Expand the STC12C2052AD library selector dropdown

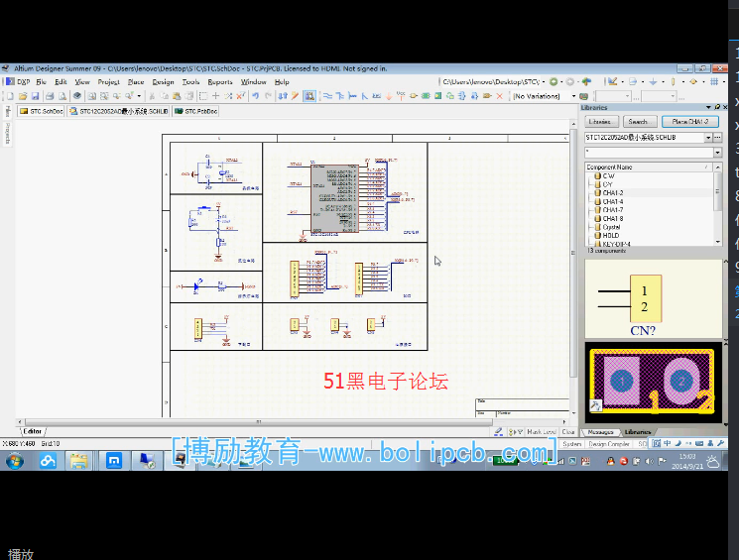708,138
